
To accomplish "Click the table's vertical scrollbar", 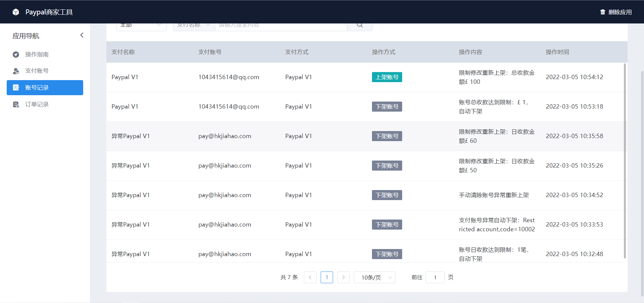I will (625, 161).
